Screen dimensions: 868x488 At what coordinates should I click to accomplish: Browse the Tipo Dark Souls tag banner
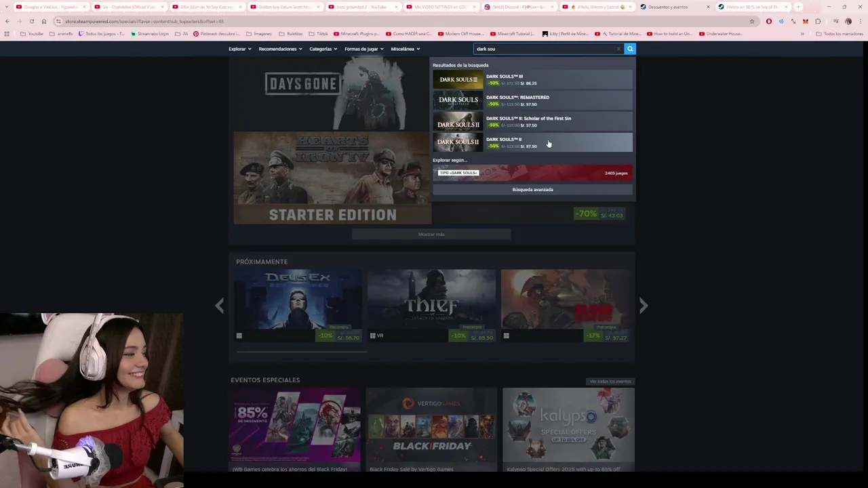(532, 173)
